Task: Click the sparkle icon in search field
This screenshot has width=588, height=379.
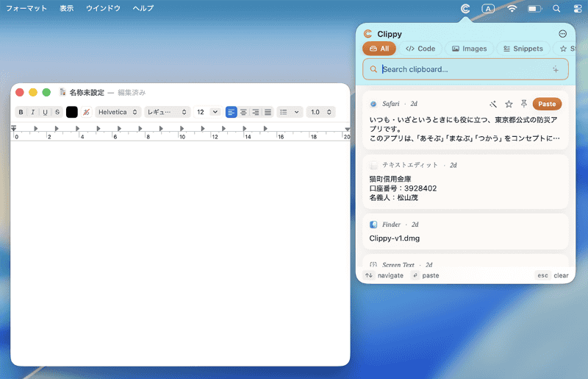Action: coord(556,69)
